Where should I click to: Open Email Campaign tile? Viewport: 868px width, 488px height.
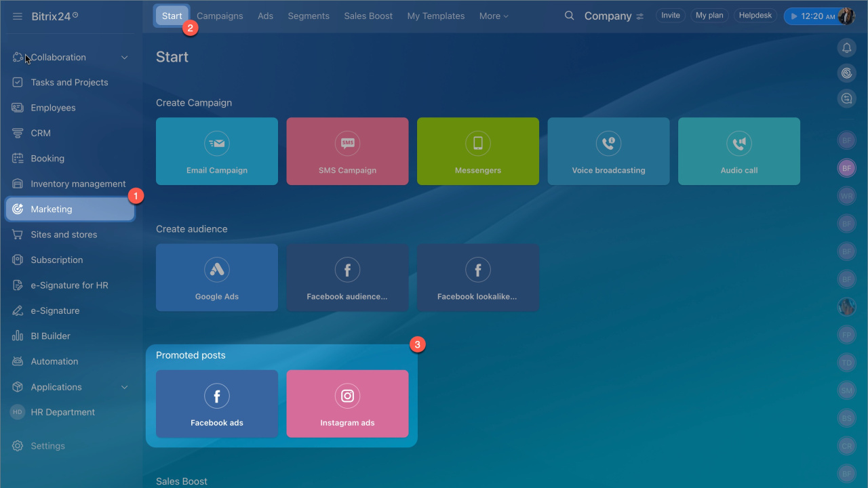coord(217,151)
